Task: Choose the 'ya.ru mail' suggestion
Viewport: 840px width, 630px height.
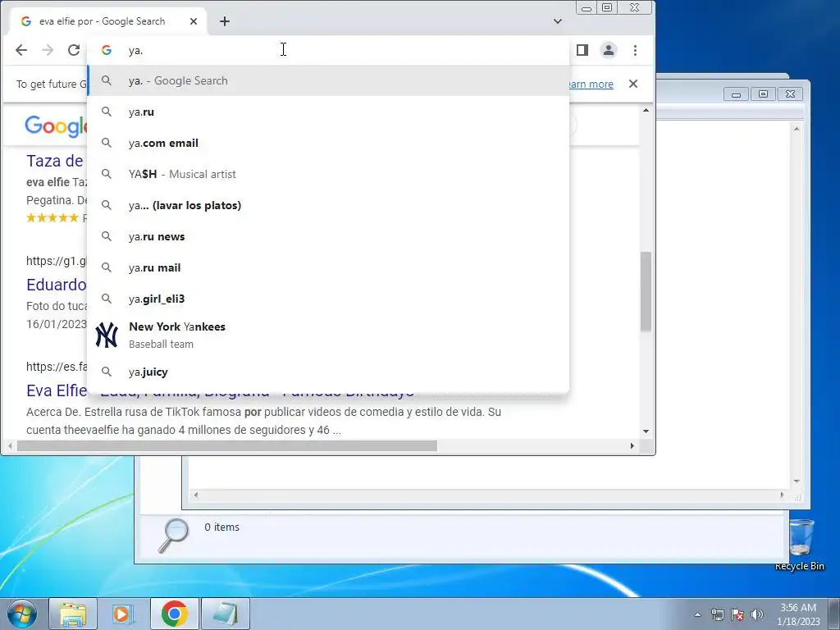Action: coord(328,267)
